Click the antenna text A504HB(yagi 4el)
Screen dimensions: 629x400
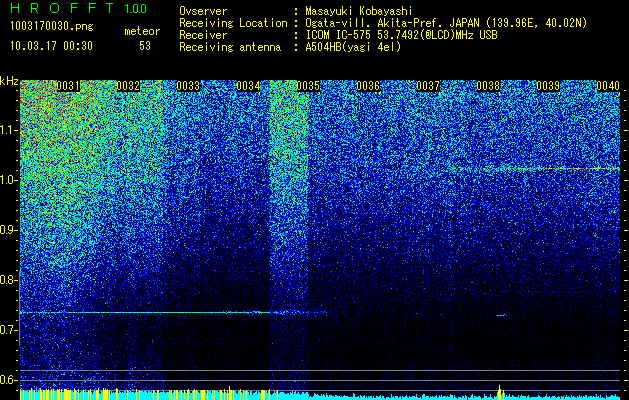click(353, 47)
